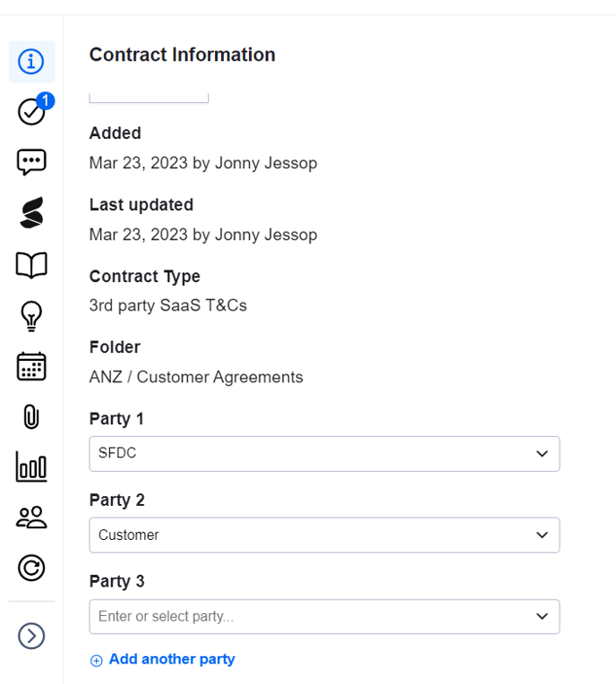This screenshot has height=684, width=616.
Task: Open the tasks checkmark icon in sidebar
Action: (x=31, y=113)
